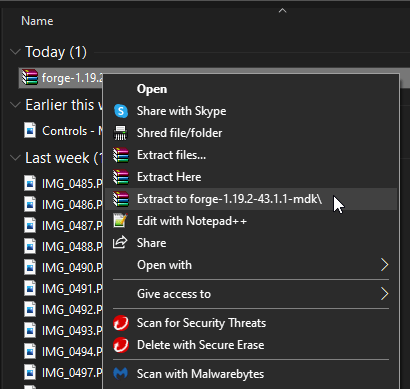Collapse the Earlier this week group
The height and width of the screenshot is (389, 410).
click(x=15, y=105)
